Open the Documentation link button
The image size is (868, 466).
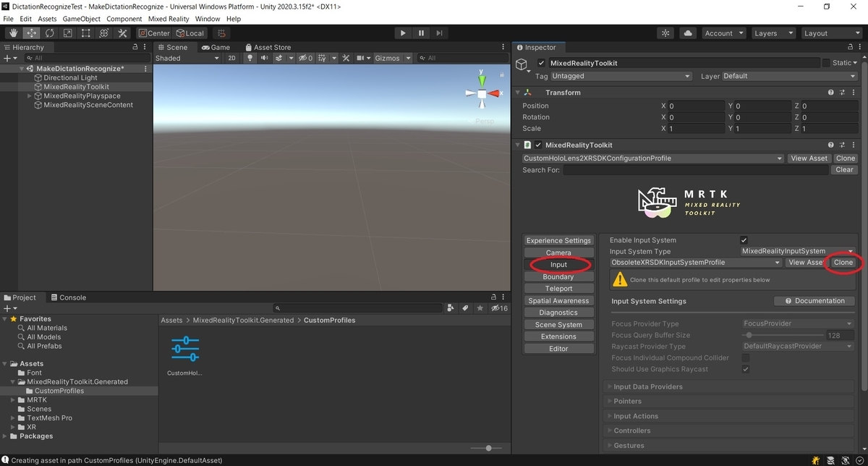(x=814, y=301)
